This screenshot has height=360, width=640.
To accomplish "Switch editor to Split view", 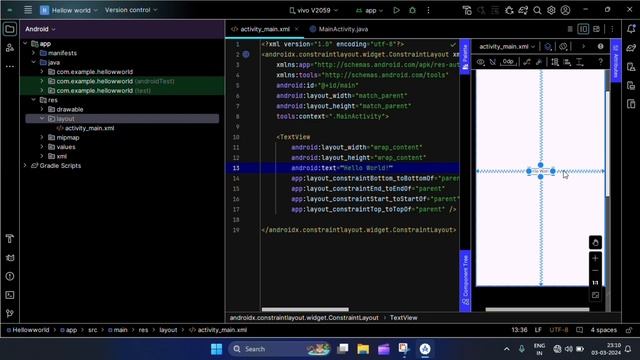I will pos(583,29).
